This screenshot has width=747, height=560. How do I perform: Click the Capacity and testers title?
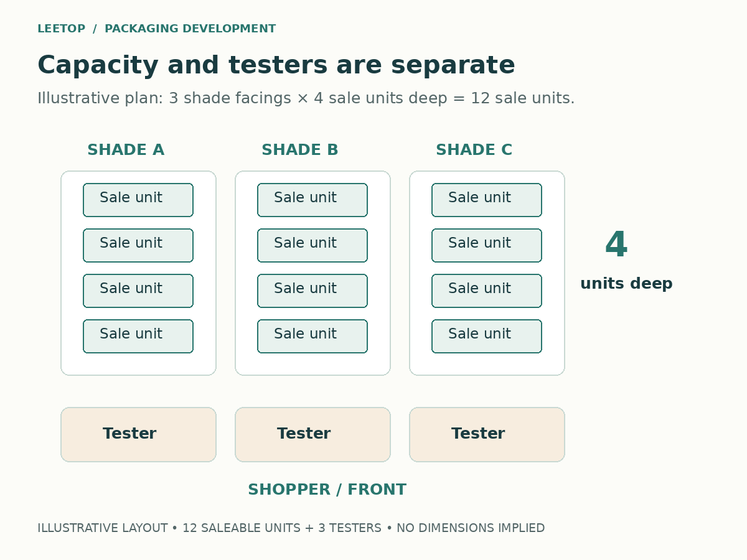pos(276,66)
